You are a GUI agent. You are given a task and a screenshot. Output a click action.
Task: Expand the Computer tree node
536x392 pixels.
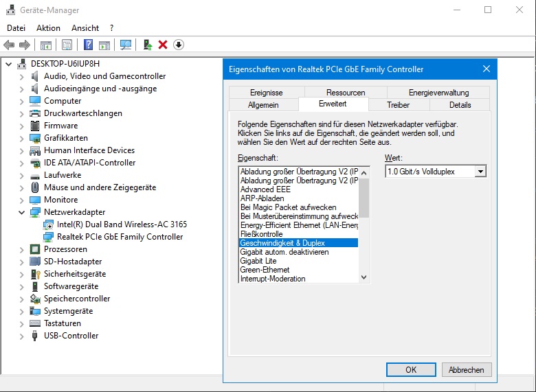(21, 102)
